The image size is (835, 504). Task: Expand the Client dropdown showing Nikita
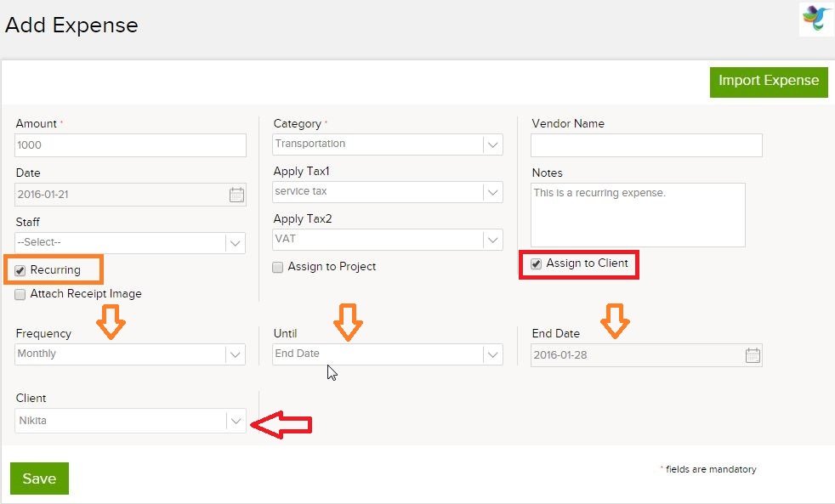click(130, 421)
